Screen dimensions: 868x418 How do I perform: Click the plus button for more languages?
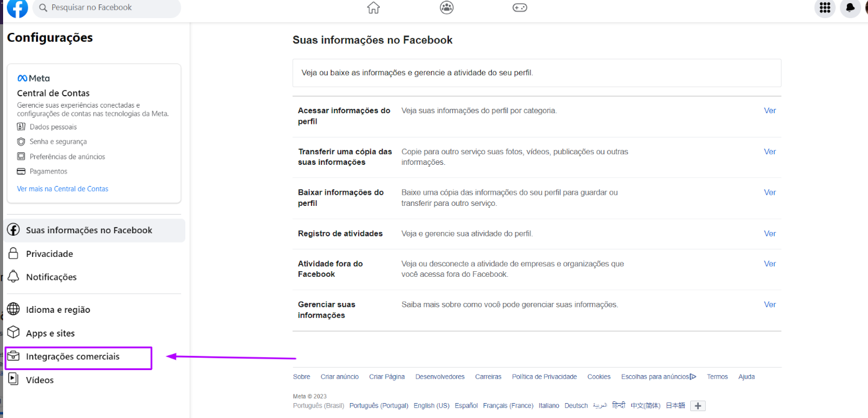pos(698,406)
